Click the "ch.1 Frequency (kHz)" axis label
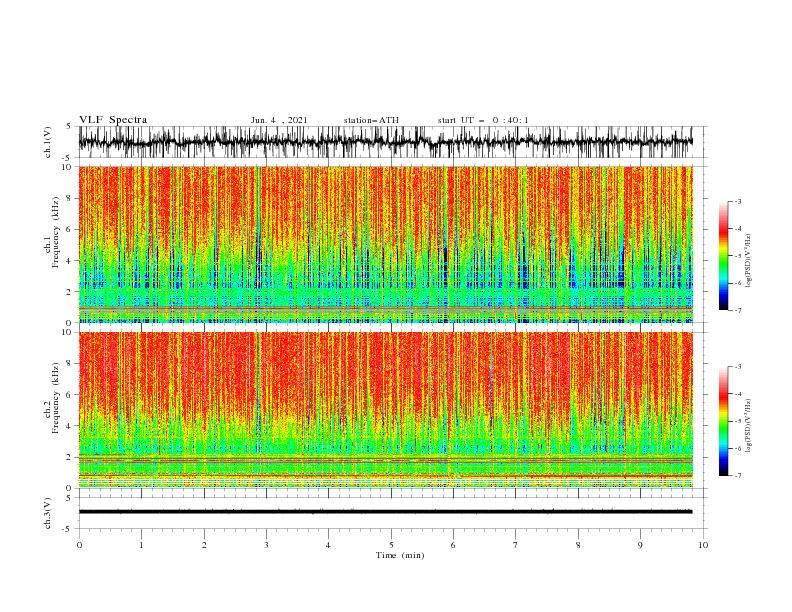The width and height of the screenshot is (792, 612). click(x=52, y=232)
